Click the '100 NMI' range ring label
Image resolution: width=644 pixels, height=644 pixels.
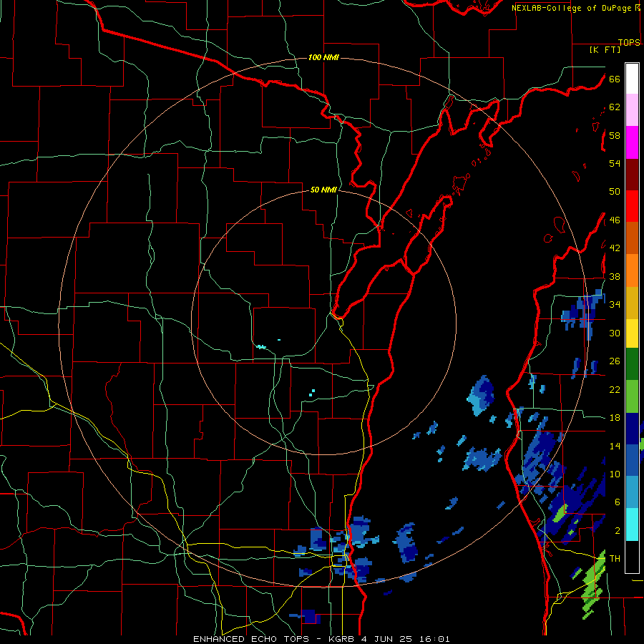pyautogui.click(x=323, y=57)
